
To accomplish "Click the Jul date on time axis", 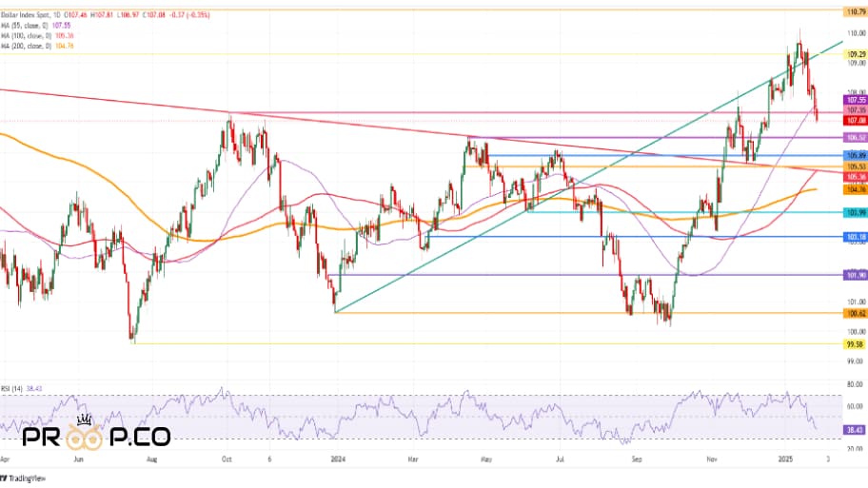I will 560,459.
